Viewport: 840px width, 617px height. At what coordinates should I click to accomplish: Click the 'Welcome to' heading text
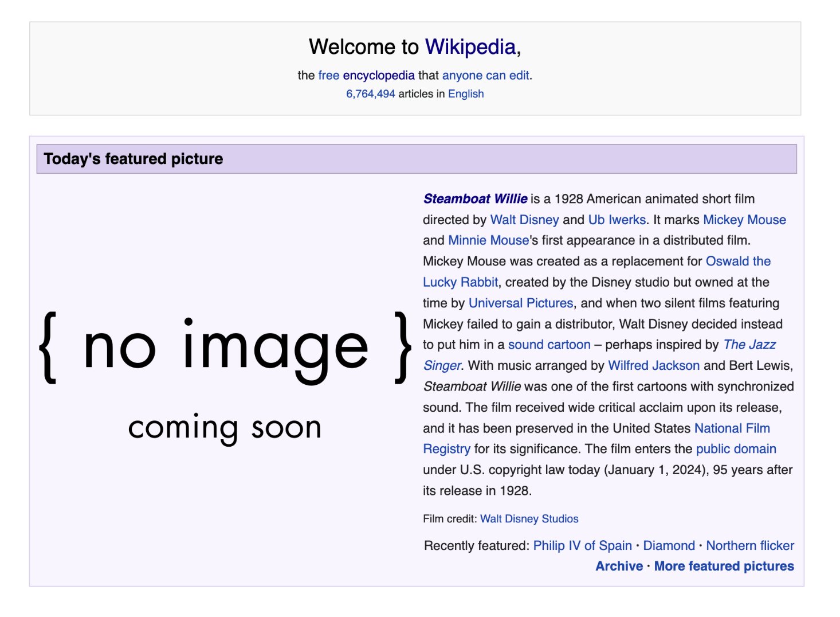click(364, 47)
